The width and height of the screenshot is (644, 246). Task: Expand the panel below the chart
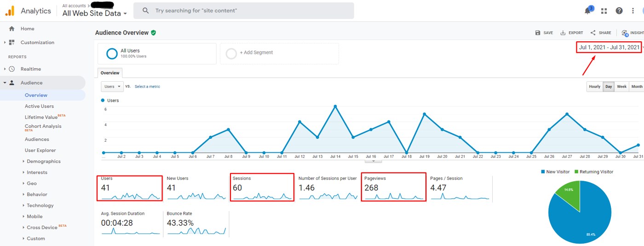pos(373,161)
